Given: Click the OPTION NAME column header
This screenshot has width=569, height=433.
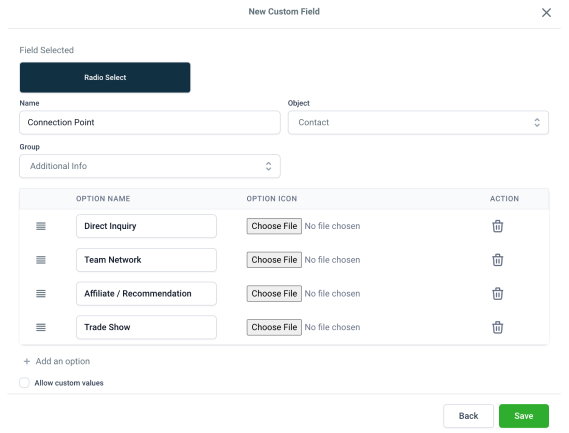Looking at the screenshot, I should (x=103, y=199).
